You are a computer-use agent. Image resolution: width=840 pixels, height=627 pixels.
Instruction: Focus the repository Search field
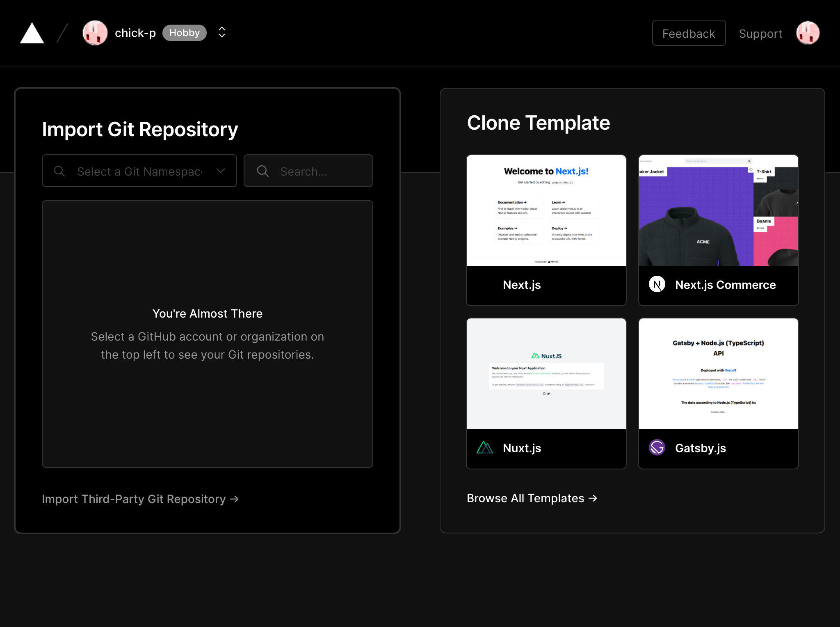(308, 171)
